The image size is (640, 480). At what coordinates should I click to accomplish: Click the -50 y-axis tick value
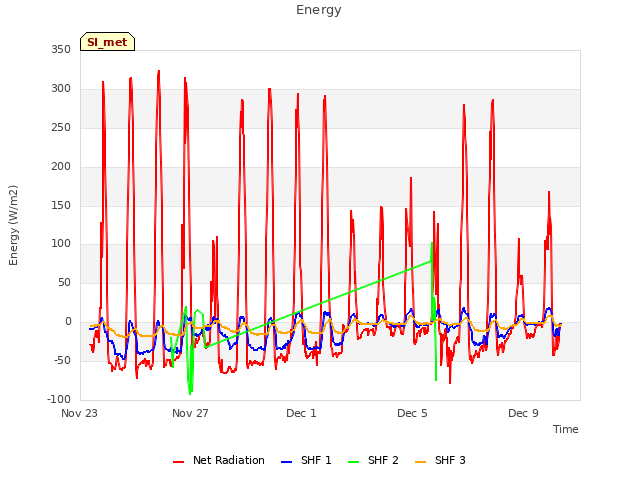(x=62, y=360)
